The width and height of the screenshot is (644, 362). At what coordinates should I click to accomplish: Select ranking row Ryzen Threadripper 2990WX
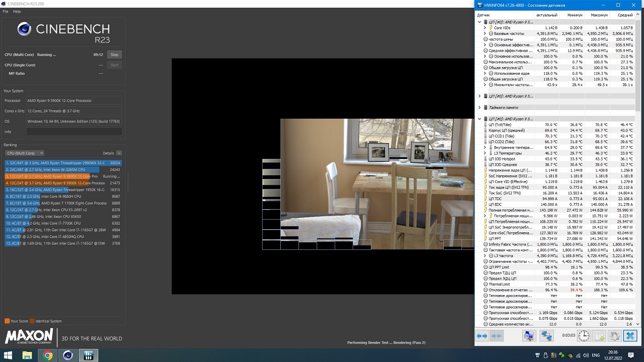pyautogui.click(x=63, y=163)
